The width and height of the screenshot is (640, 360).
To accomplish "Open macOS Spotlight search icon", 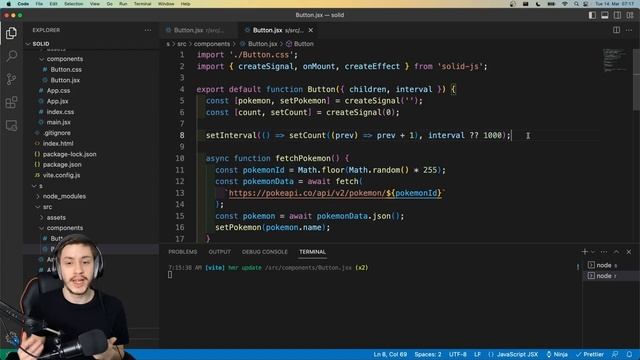I will (x=576, y=4).
